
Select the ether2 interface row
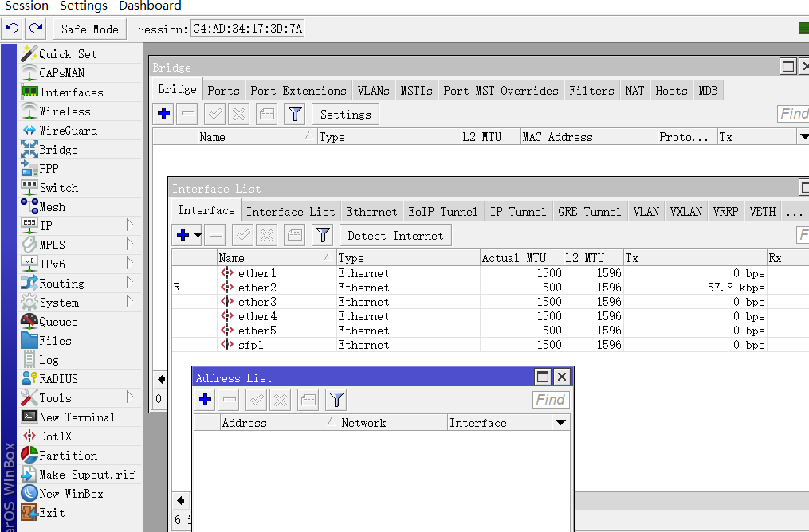[x=257, y=288]
